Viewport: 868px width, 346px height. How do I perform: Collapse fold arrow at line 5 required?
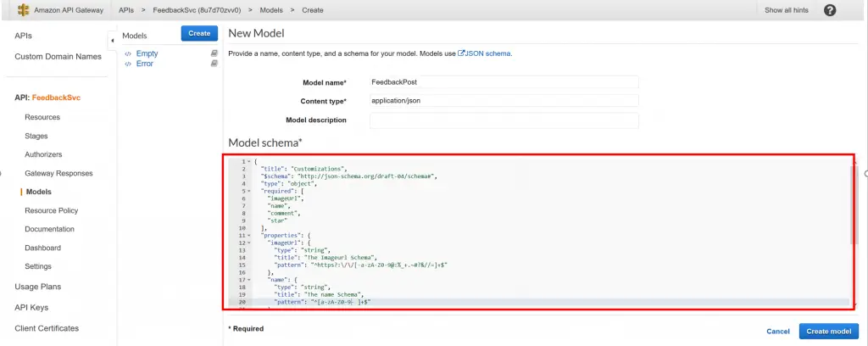(x=250, y=191)
